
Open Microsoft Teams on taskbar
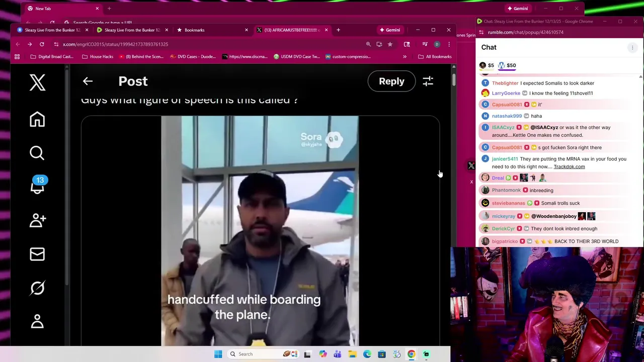click(337, 354)
